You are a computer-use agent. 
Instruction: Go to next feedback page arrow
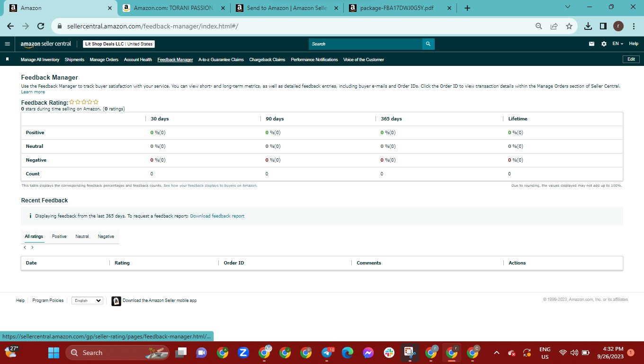click(x=32, y=247)
